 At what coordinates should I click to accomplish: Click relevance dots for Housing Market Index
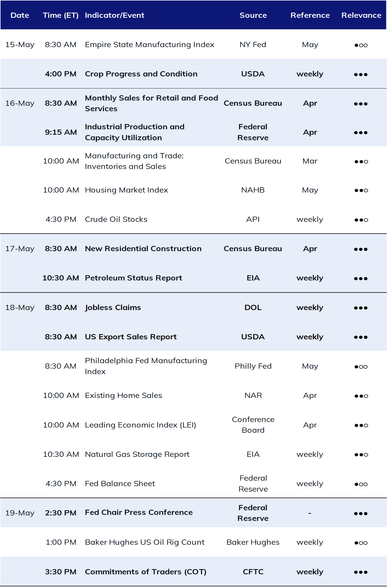361,190
